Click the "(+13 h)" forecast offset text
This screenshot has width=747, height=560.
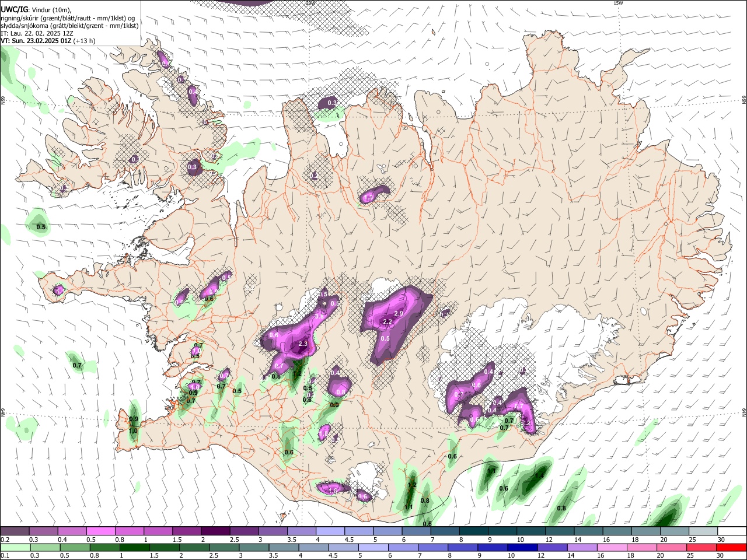(x=85, y=41)
